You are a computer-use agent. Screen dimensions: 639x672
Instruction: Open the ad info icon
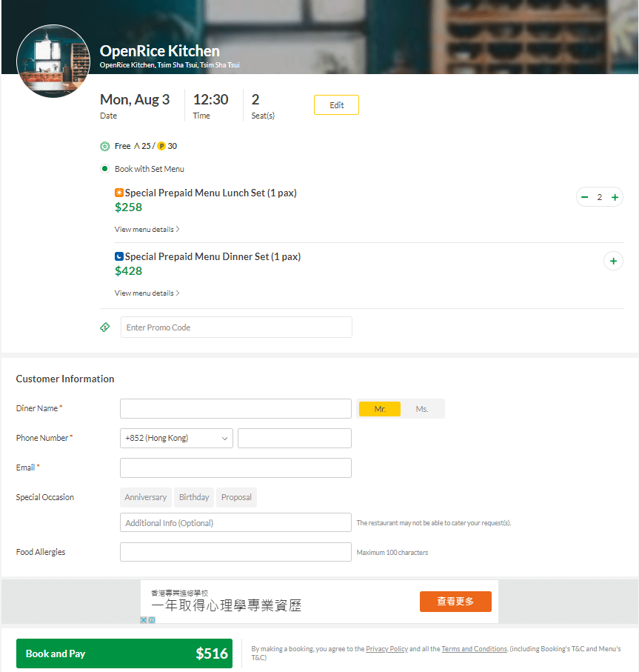tap(152, 619)
